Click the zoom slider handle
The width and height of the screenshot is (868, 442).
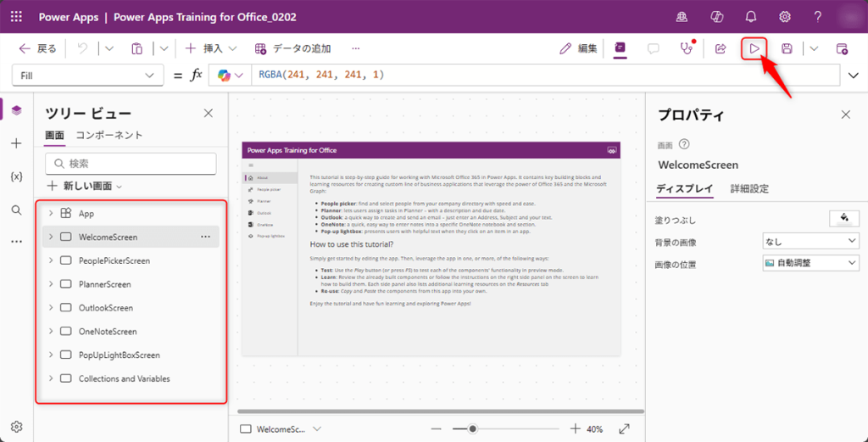[x=472, y=428]
